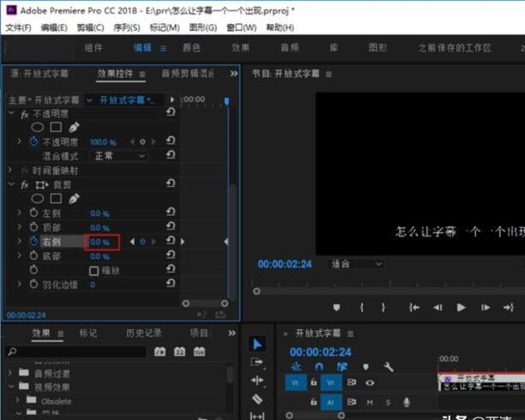
Task: Go to Out point
Action: pos(508,307)
